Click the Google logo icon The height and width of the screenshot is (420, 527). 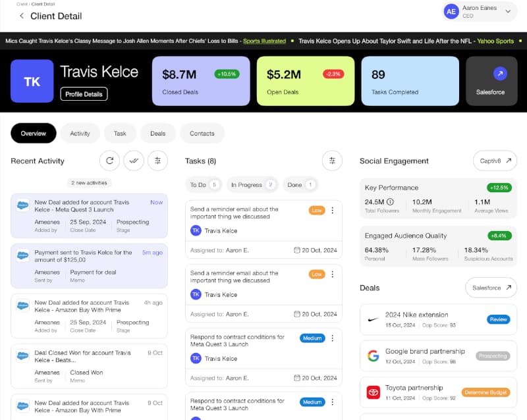coord(373,355)
